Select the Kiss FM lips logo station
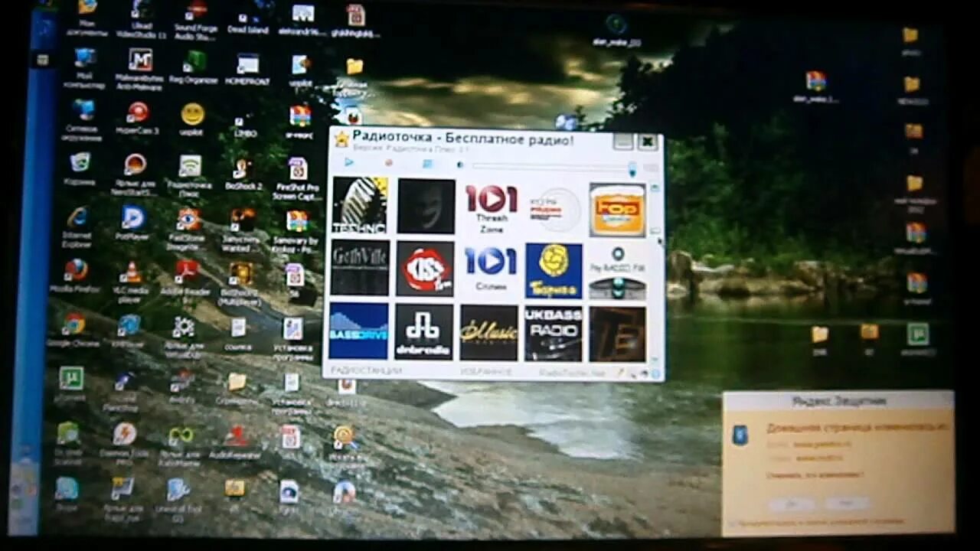 (425, 269)
